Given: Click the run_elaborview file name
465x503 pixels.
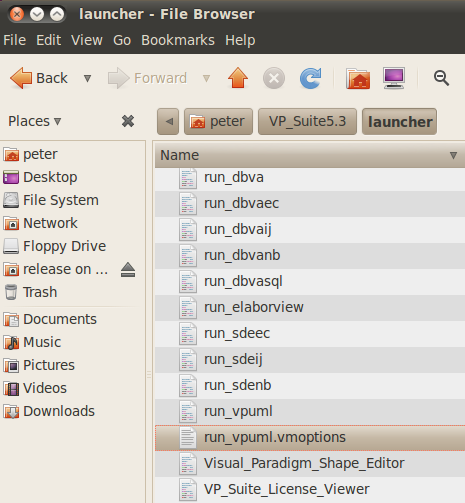Looking at the screenshot, I should pyautogui.click(x=254, y=307).
